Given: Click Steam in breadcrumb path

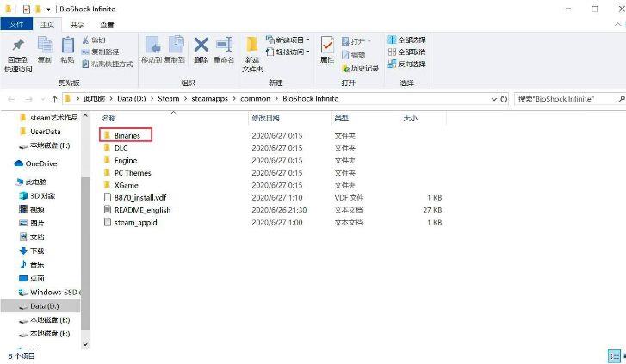Looking at the screenshot, I should (x=169, y=99).
